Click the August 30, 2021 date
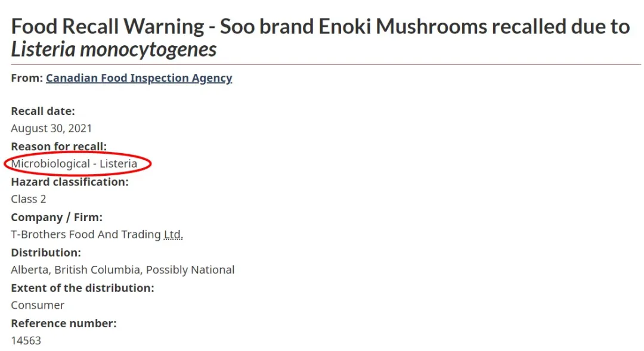Image resolution: width=644 pixels, height=351 pixels. (51, 129)
